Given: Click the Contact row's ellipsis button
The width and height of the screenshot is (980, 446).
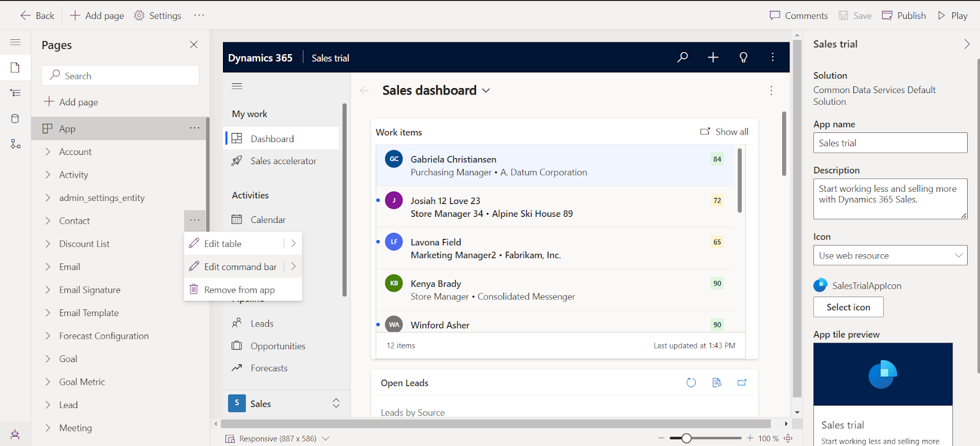Looking at the screenshot, I should click(x=195, y=220).
